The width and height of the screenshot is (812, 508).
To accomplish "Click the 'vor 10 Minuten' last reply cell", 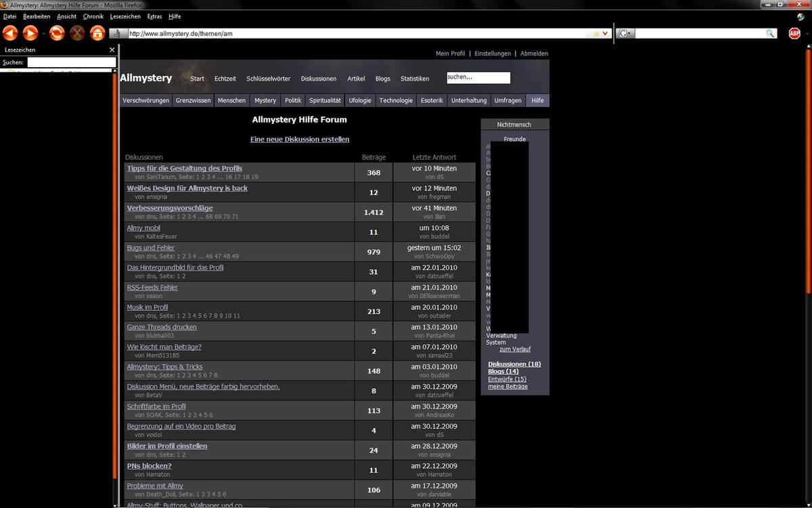I will coord(434,172).
